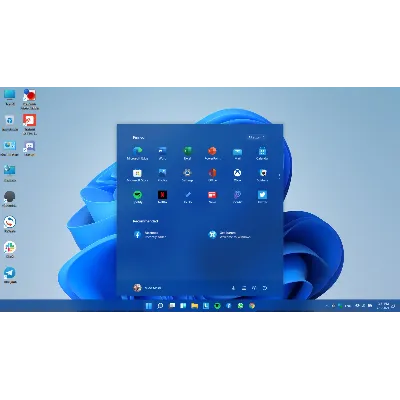
Task: Select the Slack desktop shortcut
Action: [x=10, y=250]
